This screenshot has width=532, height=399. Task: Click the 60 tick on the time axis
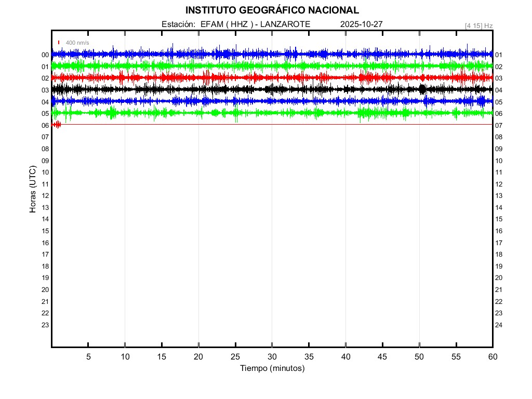coord(492,357)
